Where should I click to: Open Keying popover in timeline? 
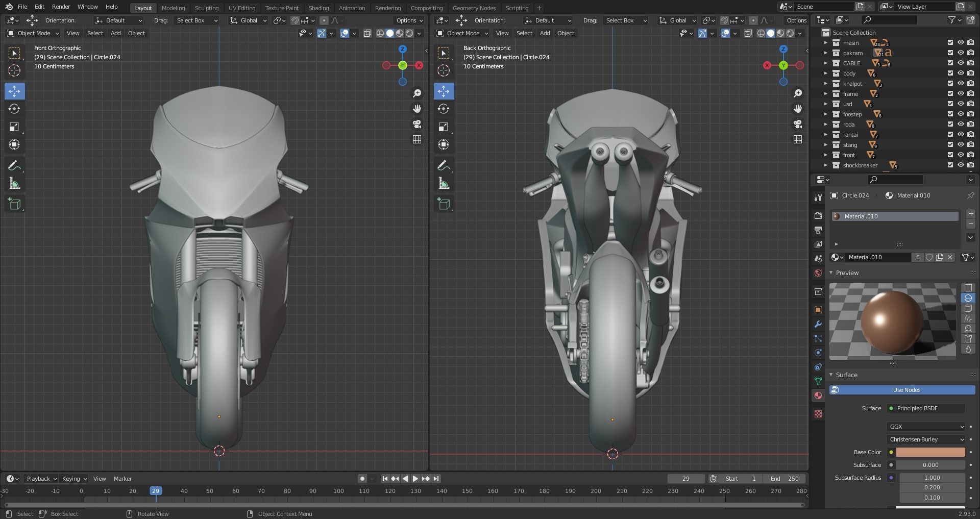[x=74, y=479]
